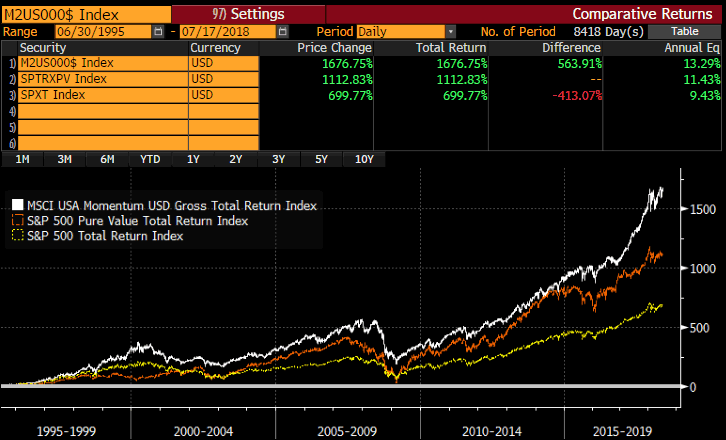Click empty security field in row 6
This screenshot has height=440, width=726.
[103, 143]
